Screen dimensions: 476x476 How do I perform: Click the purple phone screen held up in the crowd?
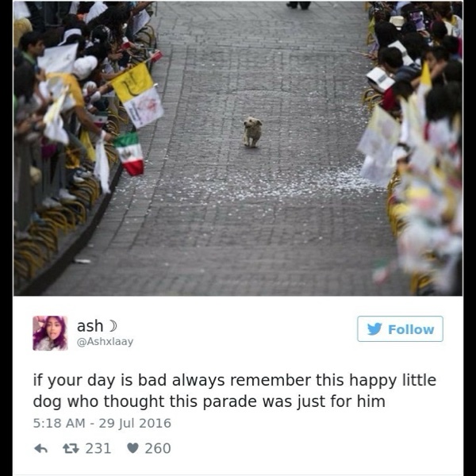point(416,19)
